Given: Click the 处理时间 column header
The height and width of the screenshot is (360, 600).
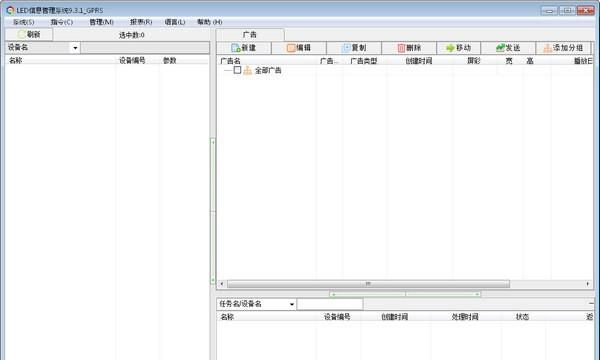Looking at the screenshot, I should tap(465, 317).
